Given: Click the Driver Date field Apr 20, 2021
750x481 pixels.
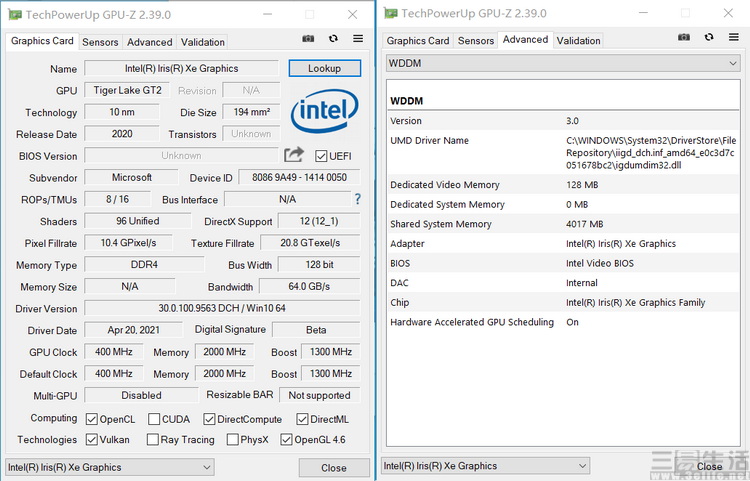Looking at the screenshot, I should click(133, 329).
